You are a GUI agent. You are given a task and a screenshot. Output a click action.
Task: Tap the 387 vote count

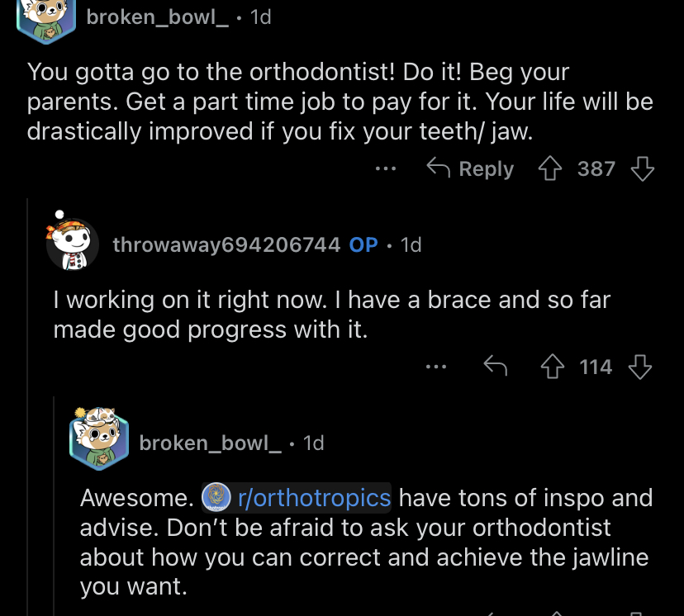click(x=596, y=168)
